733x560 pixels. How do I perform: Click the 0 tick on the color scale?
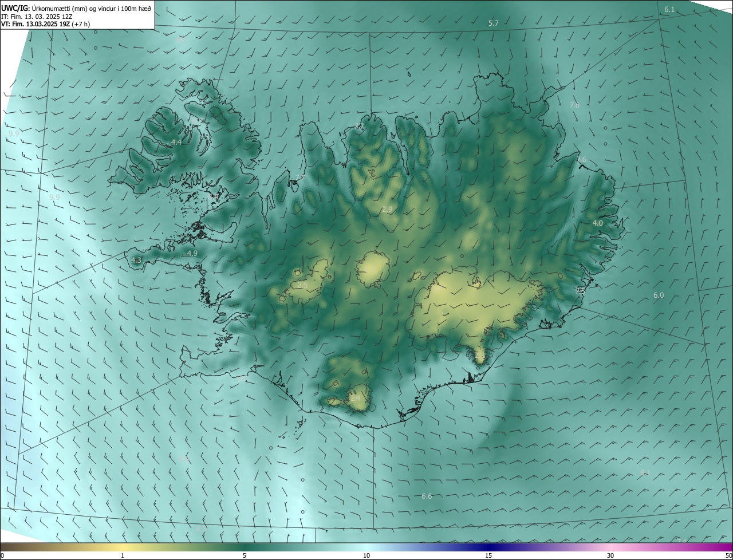tap(2, 555)
